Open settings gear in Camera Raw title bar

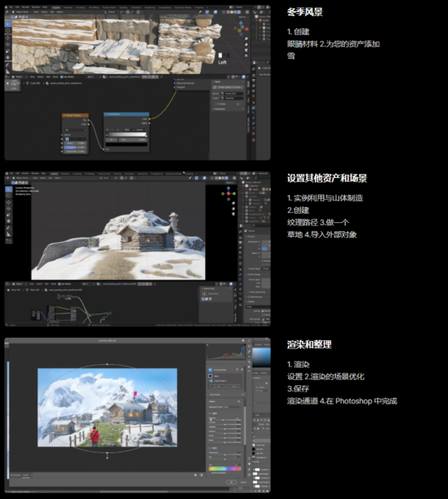[244, 340]
